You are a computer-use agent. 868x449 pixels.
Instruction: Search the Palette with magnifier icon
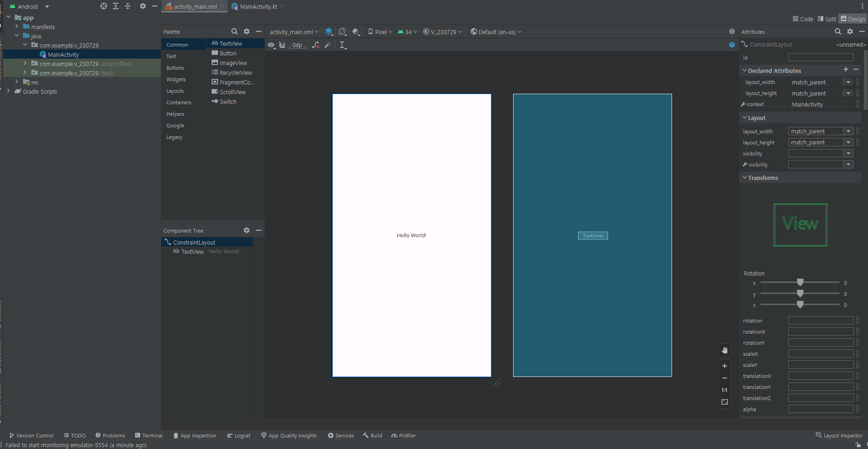tap(234, 31)
